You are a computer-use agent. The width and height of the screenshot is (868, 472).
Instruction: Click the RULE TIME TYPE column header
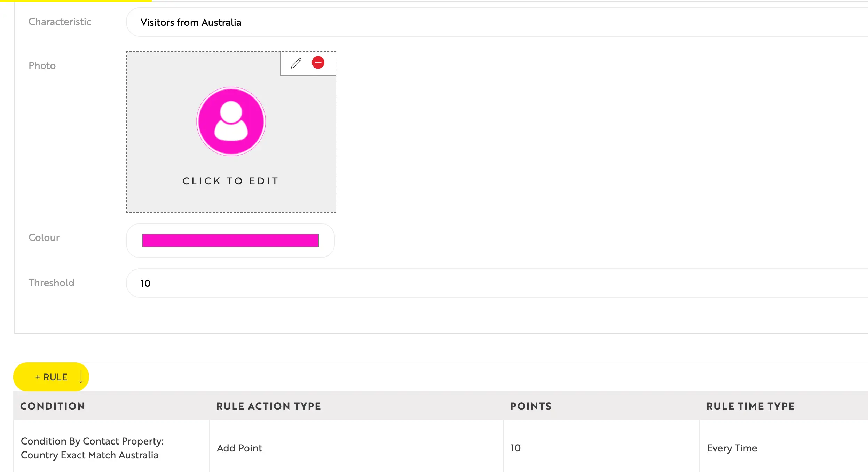pos(750,406)
